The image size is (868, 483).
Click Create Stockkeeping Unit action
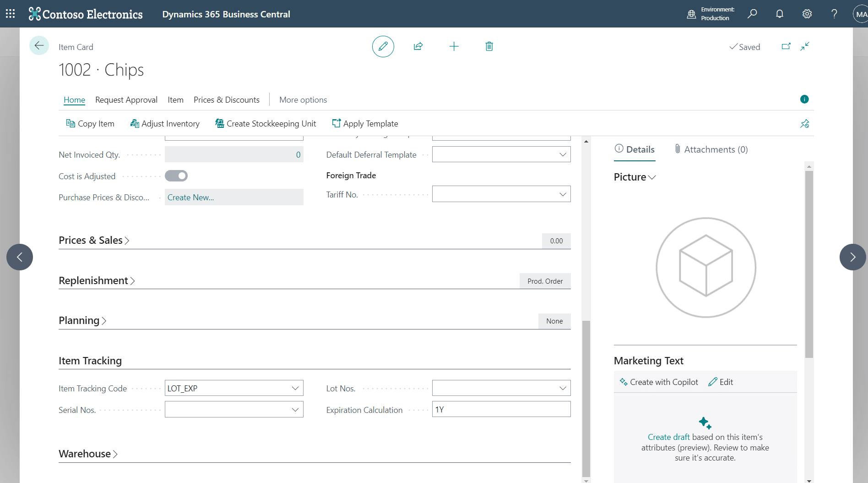click(x=266, y=124)
